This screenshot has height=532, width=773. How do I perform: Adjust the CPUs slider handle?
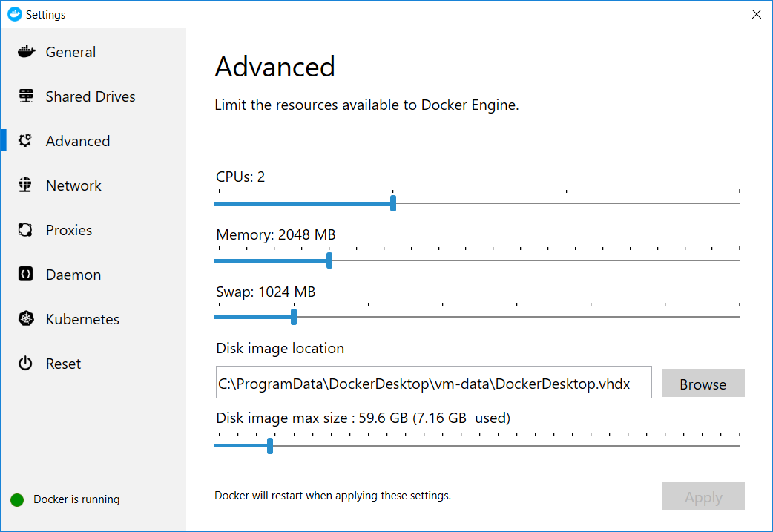pyautogui.click(x=392, y=203)
